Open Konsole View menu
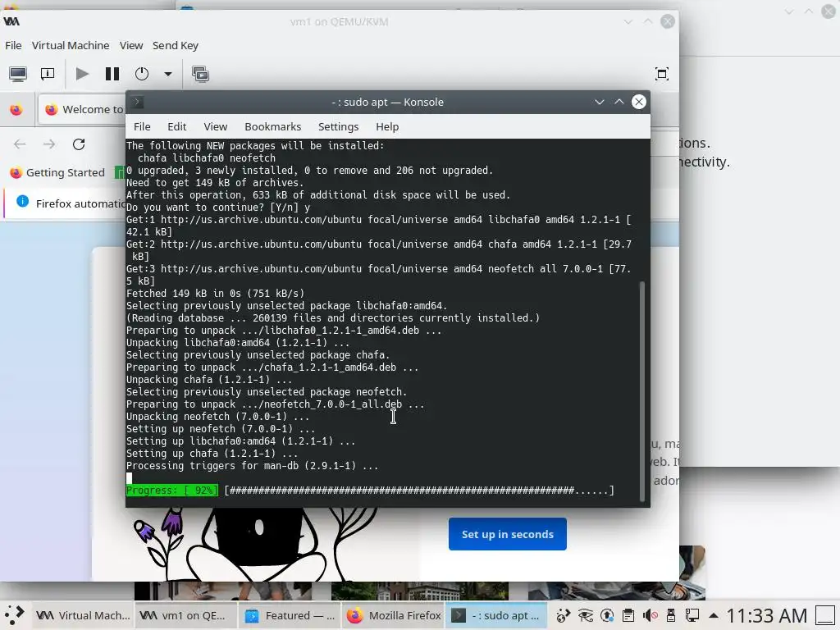Image resolution: width=840 pixels, height=630 pixels. 216,127
